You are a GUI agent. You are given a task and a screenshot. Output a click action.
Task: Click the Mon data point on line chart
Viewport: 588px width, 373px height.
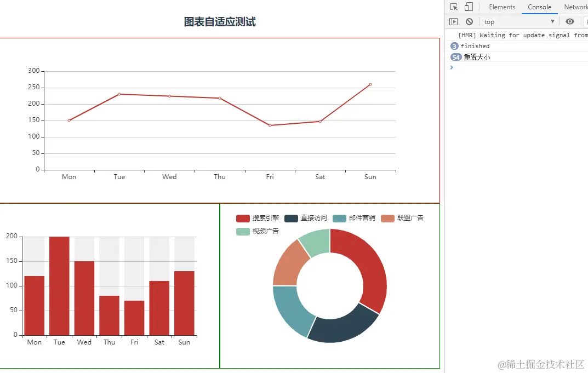pyautogui.click(x=69, y=120)
